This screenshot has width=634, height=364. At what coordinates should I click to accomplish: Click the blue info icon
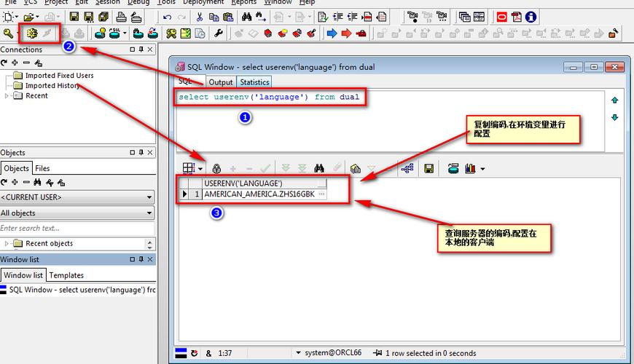531,17
